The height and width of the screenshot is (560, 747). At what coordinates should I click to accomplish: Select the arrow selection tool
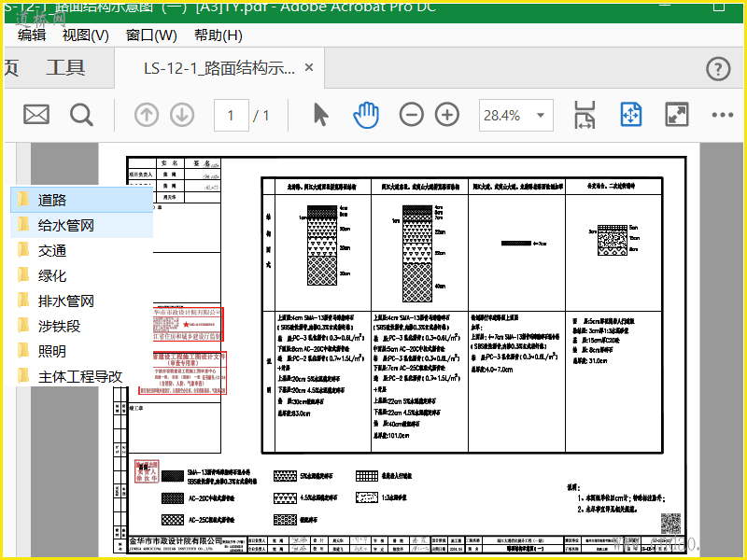[x=321, y=115]
